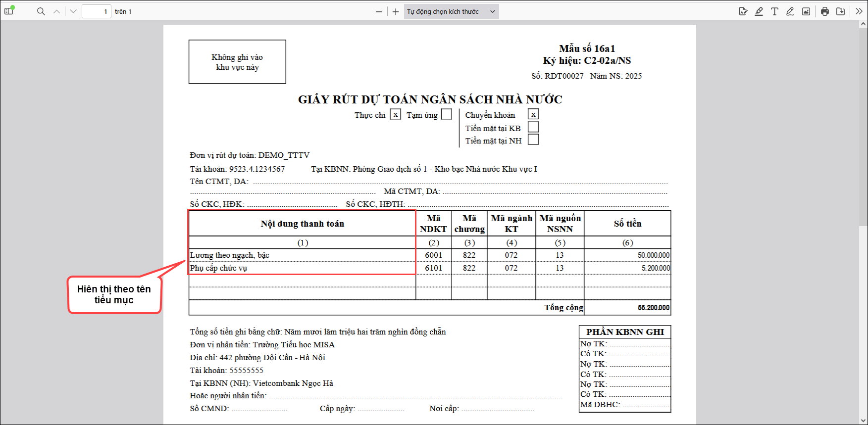Screen dimensions: 868x425
Task: Click the 'Số tiền' column header
Action: pyautogui.click(x=627, y=224)
